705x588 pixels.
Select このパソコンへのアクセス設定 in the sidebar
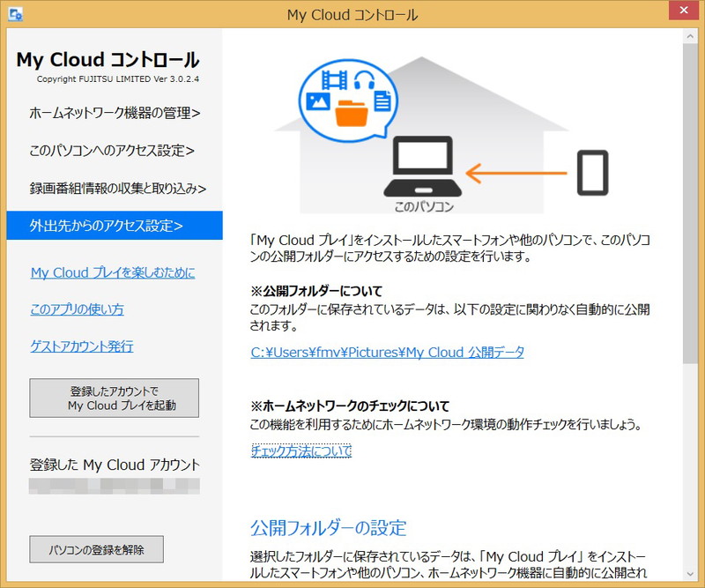click(x=112, y=150)
